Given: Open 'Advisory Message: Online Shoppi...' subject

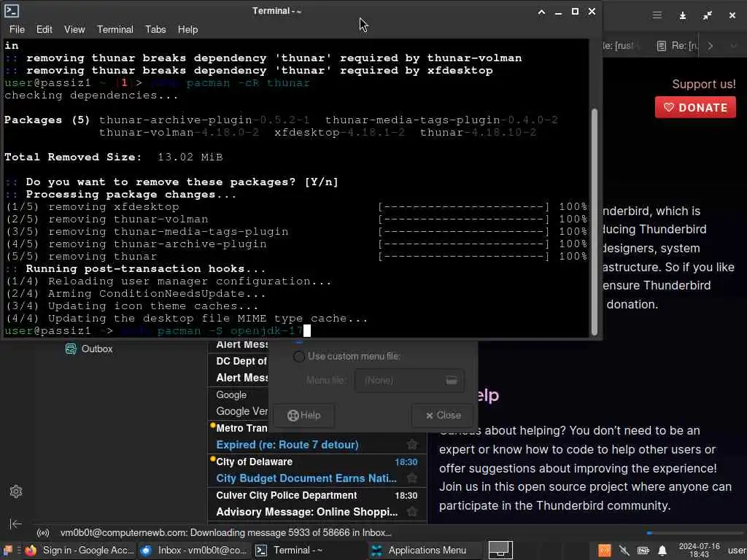Looking at the screenshot, I should tap(306, 512).
